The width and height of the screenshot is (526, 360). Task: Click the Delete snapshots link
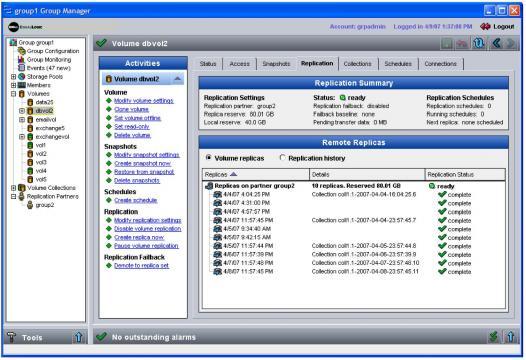137,181
